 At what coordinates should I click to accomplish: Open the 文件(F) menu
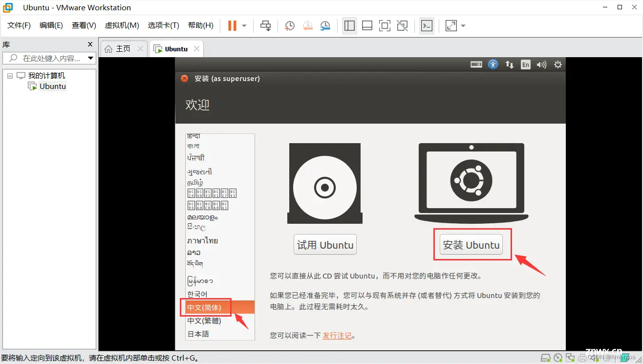click(19, 25)
